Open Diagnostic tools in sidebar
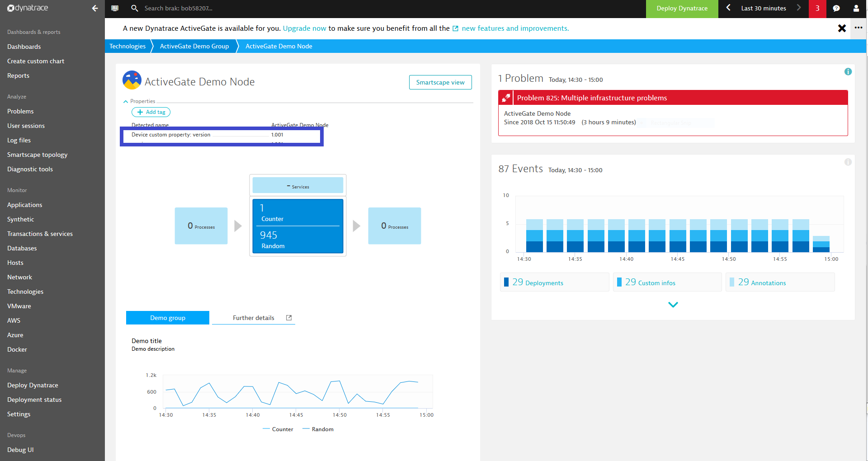This screenshot has height=461, width=868. click(x=30, y=169)
